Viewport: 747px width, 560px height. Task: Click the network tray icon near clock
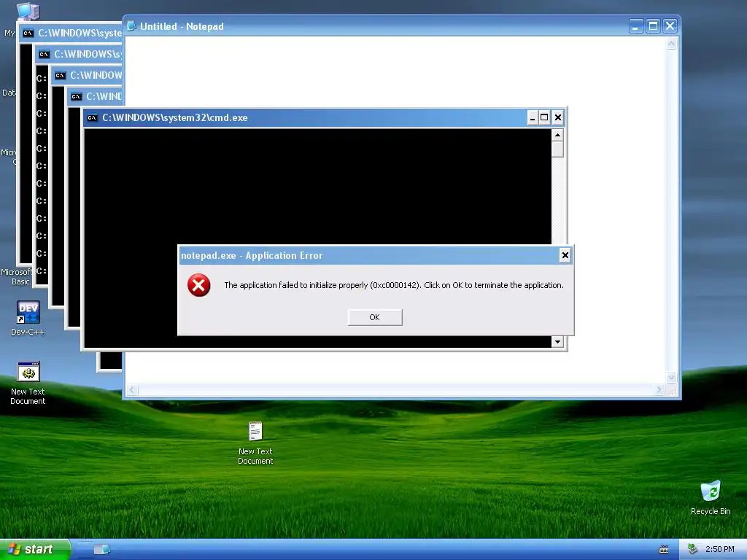coord(693,549)
